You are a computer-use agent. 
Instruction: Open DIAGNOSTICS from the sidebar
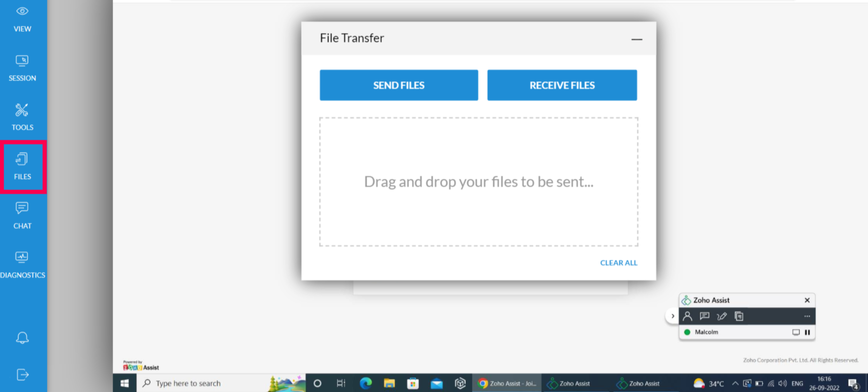pos(22,265)
